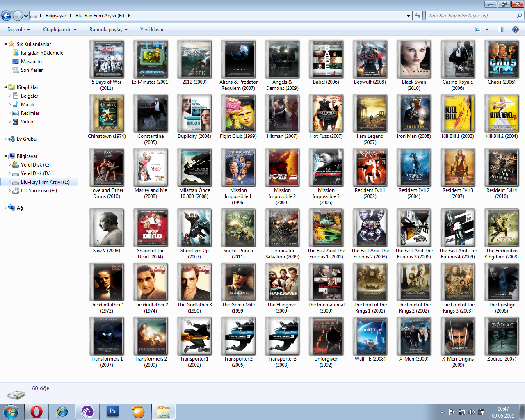This screenshot has height=420, width=525.
Task: Select Zodiac (2007) folder icon
Action: pyautogui.click(x=502, y=336)
